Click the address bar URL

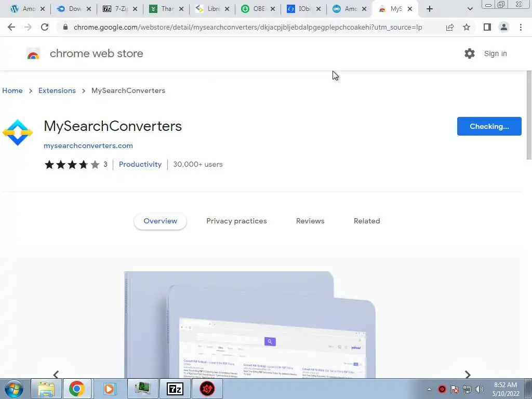pyautogui.click(x=248, y=27)
